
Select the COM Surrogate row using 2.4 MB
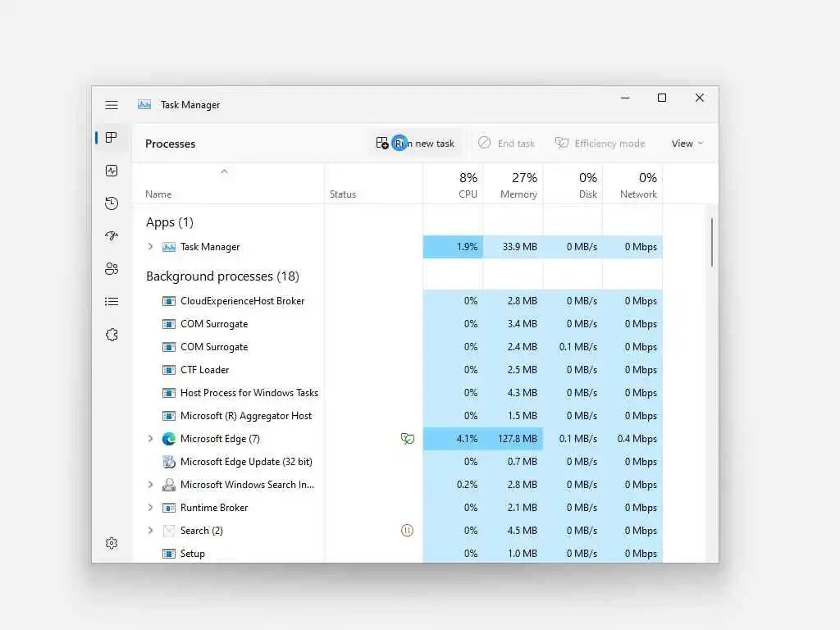click(398, 347)
